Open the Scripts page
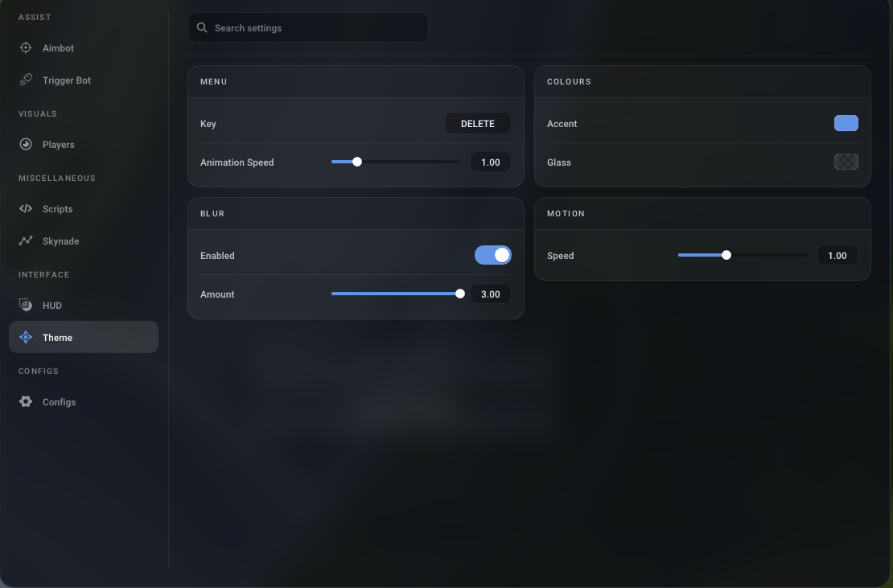Image resolution: width=893 pixels, height=588 pixels. [x=84, y=209]
